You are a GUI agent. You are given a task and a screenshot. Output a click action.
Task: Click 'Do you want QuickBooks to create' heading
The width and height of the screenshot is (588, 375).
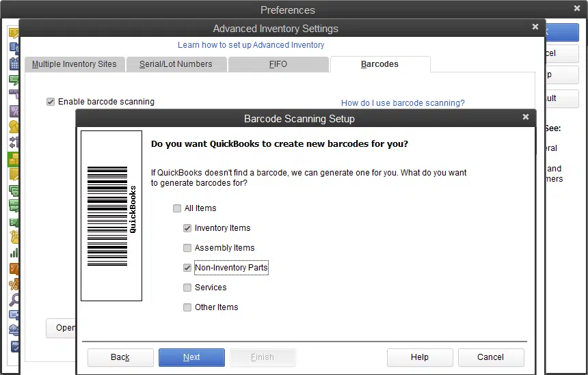[280, 144]
